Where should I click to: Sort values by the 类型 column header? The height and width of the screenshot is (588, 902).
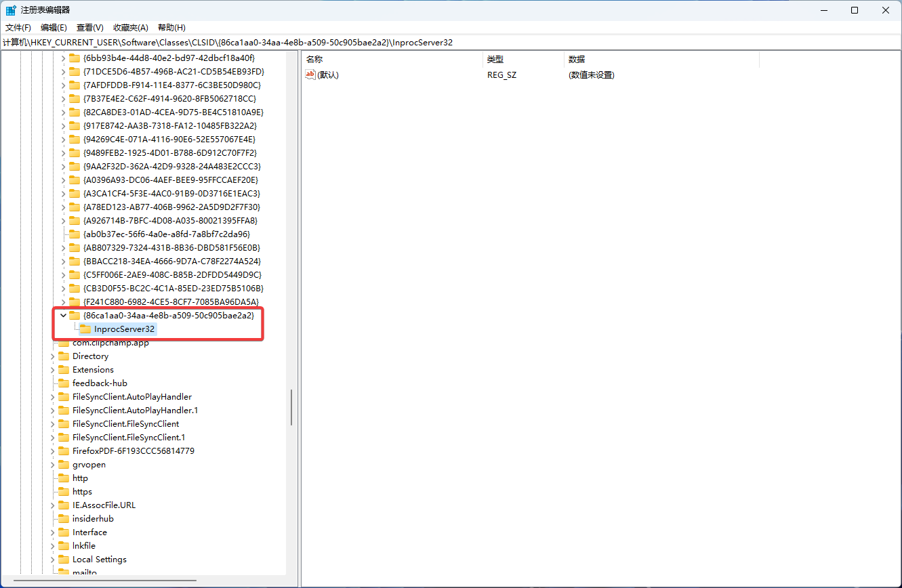[x=524, y=60]
